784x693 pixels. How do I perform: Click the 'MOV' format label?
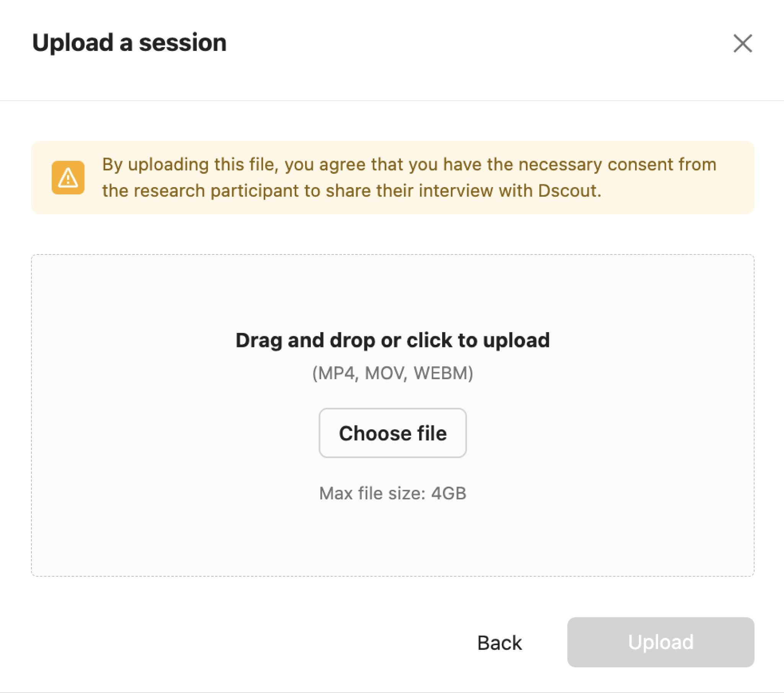click(384, 373)
